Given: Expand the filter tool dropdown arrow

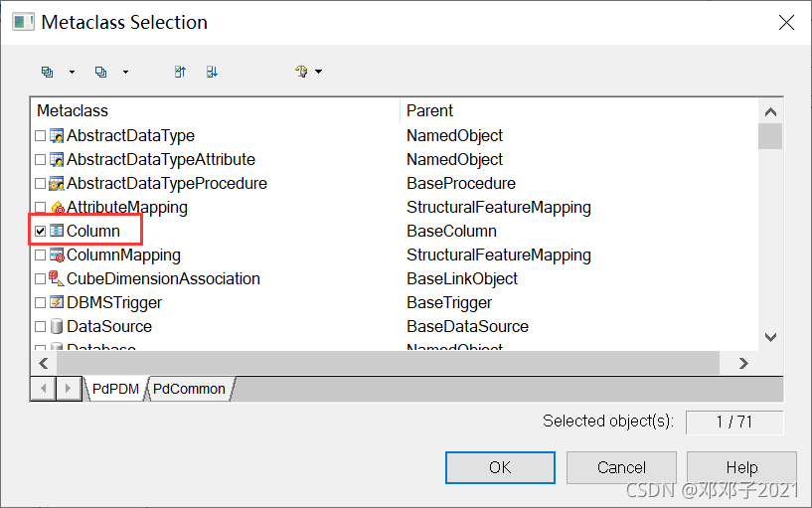Looking at the screenshot, I should 318,72.
